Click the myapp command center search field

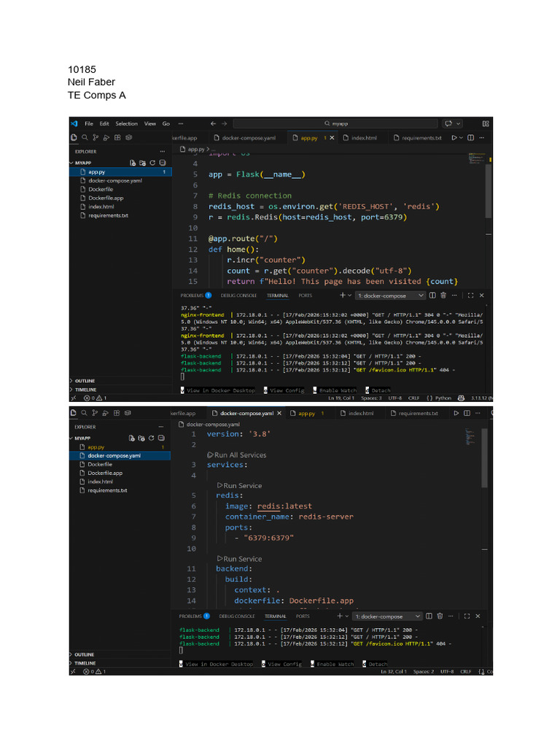click(x=335, y=124)
